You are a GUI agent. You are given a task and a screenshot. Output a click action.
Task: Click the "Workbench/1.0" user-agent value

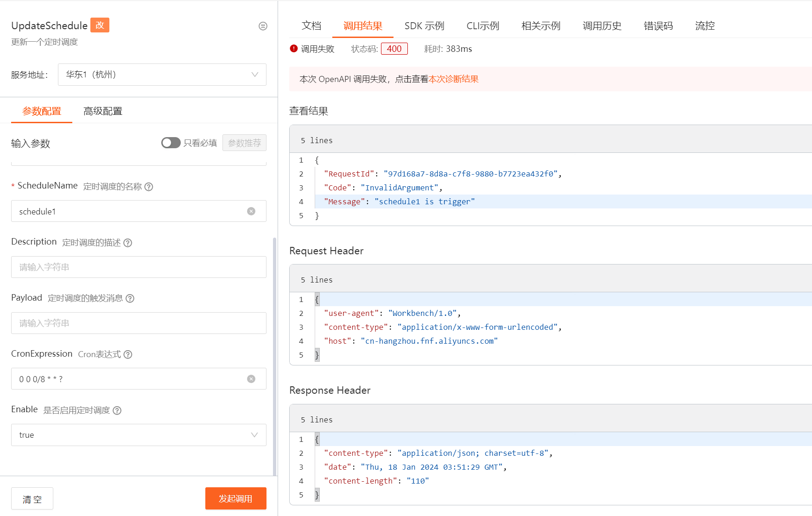tap(423, 313)
